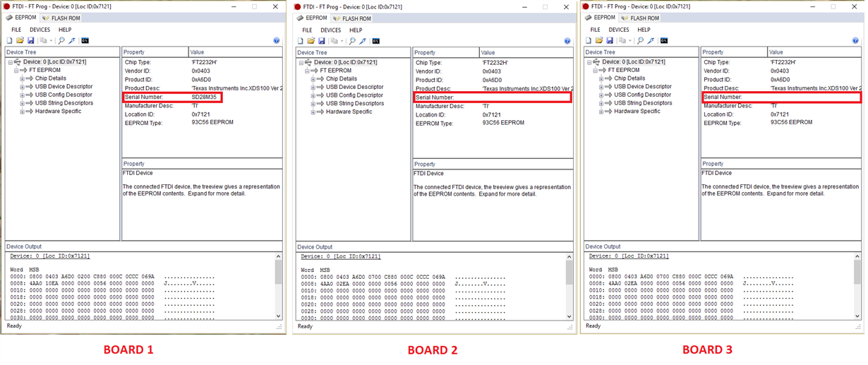Open the blue help icon in Board 2 window
Image resolution: width=868 pixels, height=365 pixels.
coord(567,41)
